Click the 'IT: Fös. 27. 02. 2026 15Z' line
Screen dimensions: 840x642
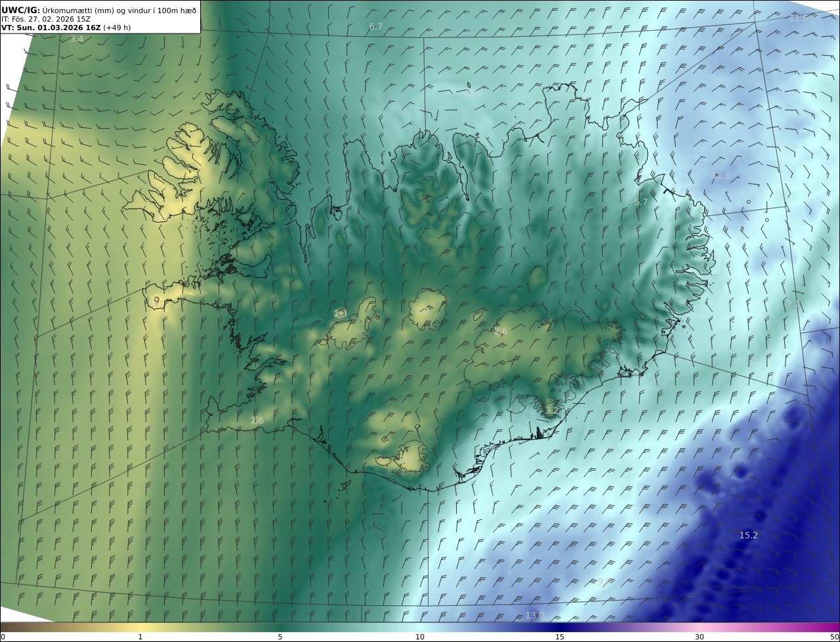pyautogui.click(x=46, y=19)
